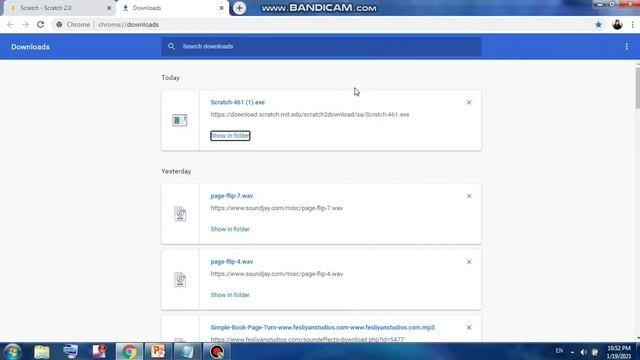
Task: Click the browser forward arrow
Action: click(25, 24)
